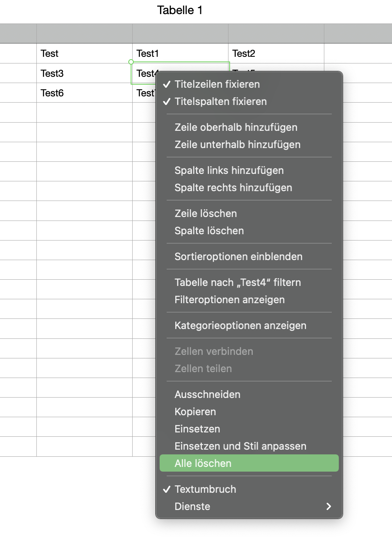Show Filteroptionen anzeigen
The height and width of the screenshot is (557, 392).
[230, 300]
